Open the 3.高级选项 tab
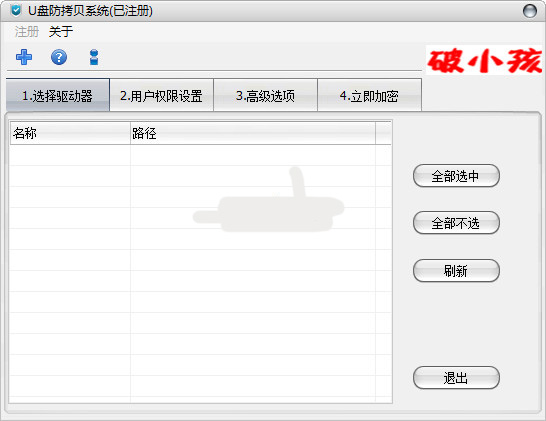 (266, 95)
